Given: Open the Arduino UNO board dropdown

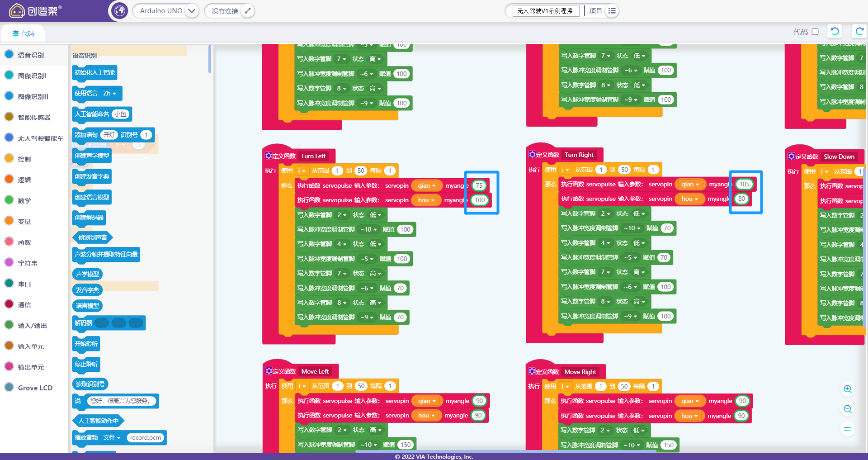Looking at the screenshot, I should (192, 11).
